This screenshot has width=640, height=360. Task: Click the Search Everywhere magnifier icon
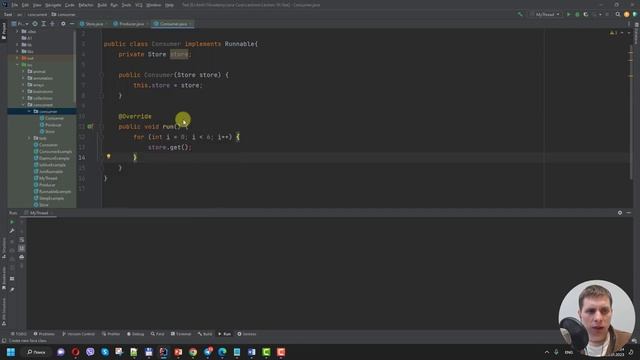618,14
